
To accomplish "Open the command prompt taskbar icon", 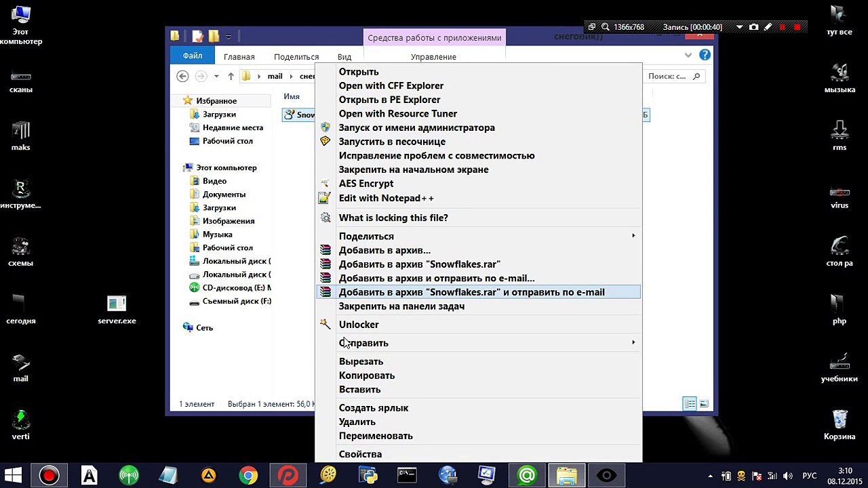I will [x=407, y=476].
